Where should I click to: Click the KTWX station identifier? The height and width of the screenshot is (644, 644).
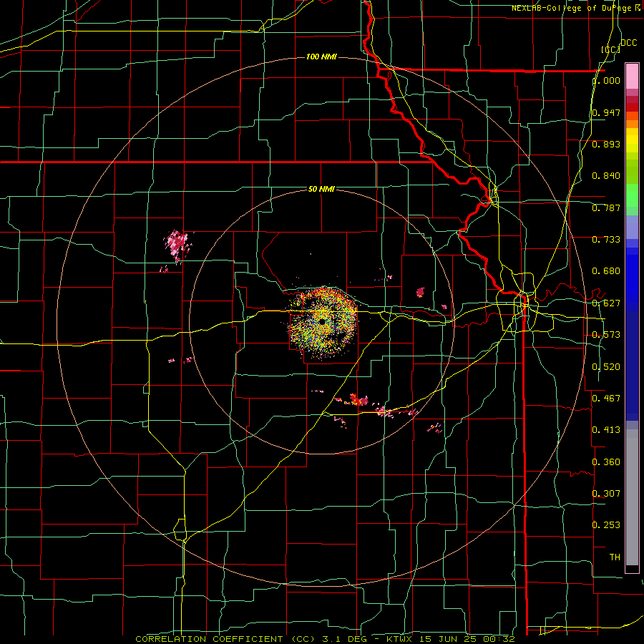(x=401, y=639)
